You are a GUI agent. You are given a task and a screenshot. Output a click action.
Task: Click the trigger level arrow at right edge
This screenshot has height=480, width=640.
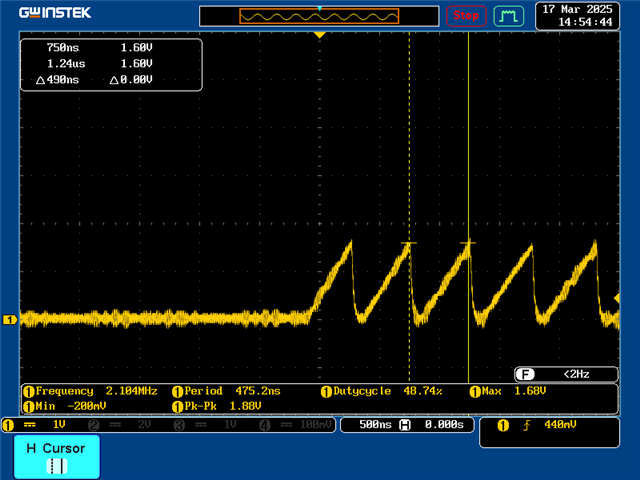pyautogui.click(x=617, y=298)
